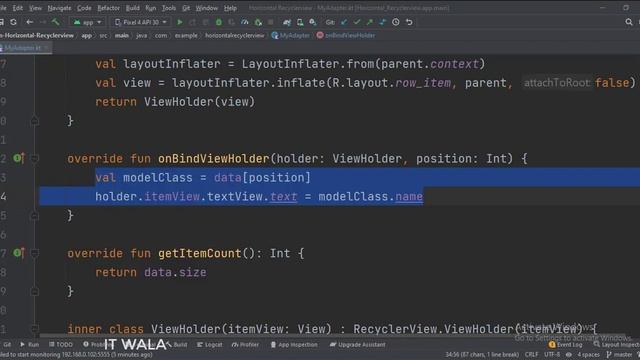
Task: Sync project with Gradle files icon
Action: click(287, 22)
